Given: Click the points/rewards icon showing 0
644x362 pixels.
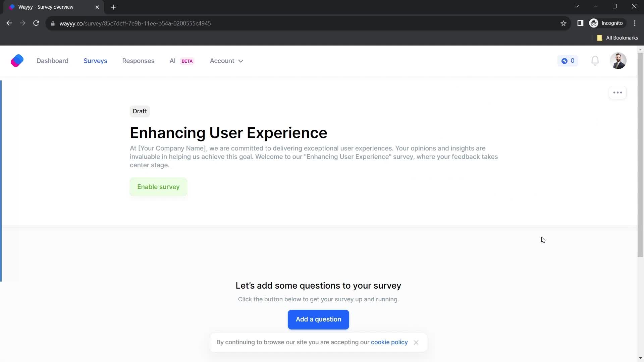Looking at the screenshot, I should [568, 61].
